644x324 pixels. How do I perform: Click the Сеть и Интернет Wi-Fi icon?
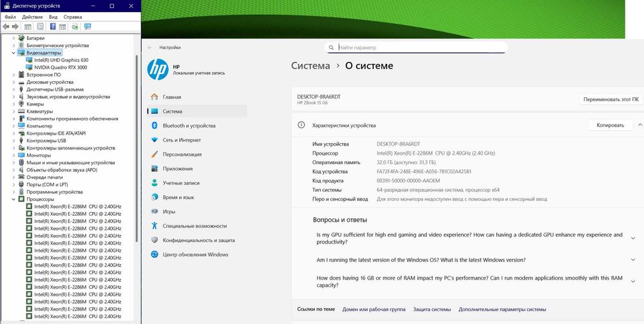[x=155, y=140]
